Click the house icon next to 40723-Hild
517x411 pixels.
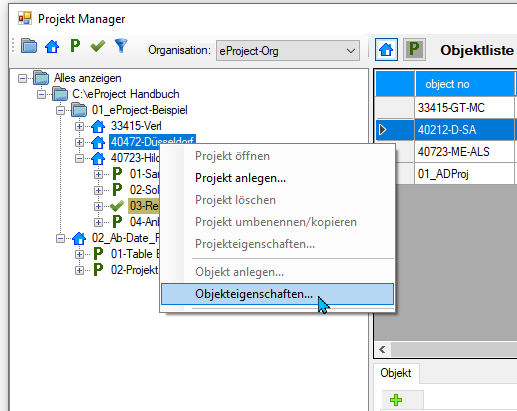[98, 158]
